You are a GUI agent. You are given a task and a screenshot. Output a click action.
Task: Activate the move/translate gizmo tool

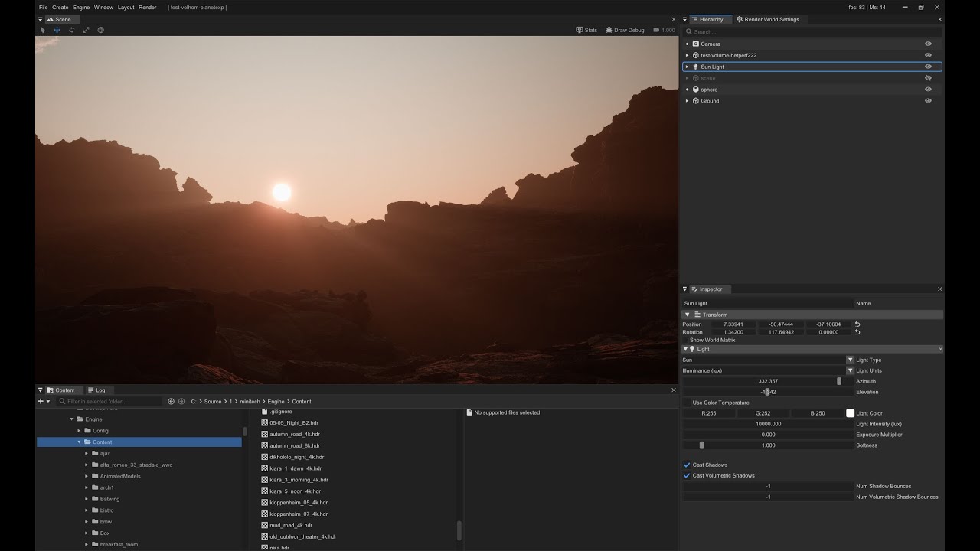tap(57, 30)
